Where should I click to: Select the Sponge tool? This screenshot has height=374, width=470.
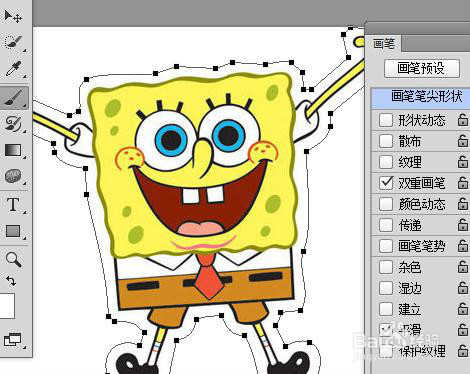click(13, 176)
